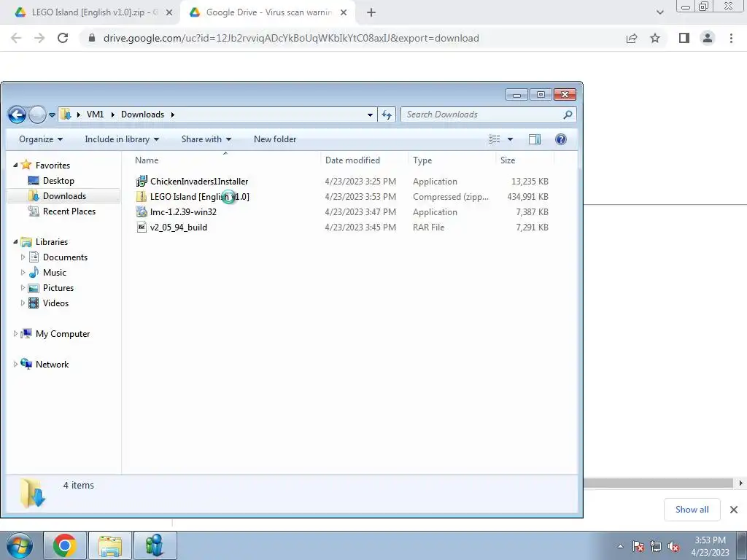This screenshot has width=747, height=560.
Task: Open Include in library menu
Action: tap(122, 139)
